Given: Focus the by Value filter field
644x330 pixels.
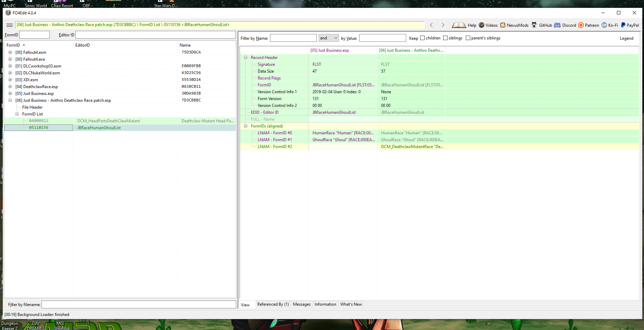Looking at the screenshot, I should (x=382, y=38).
